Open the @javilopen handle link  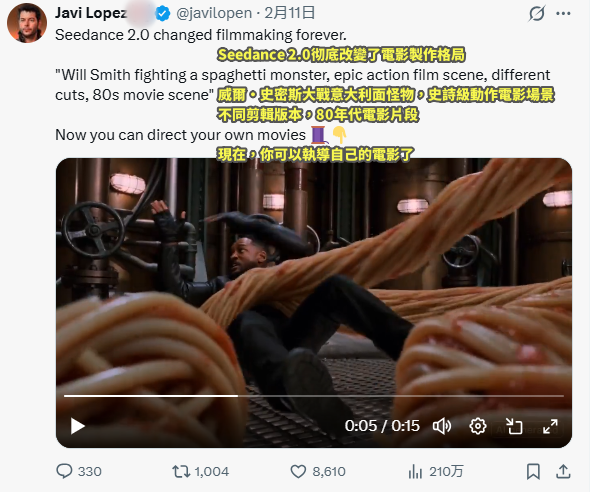click(x=214, y=13)
